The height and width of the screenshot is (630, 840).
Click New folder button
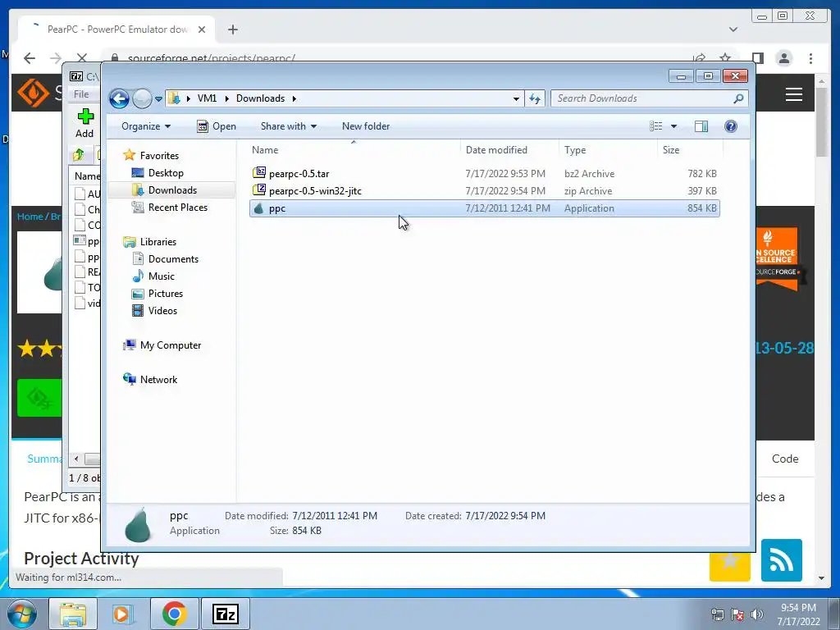point(366,126)
